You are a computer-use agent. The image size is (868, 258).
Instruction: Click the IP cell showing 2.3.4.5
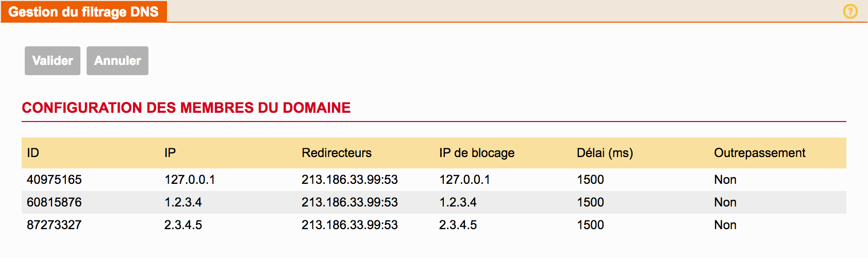[x=183, y=225]
